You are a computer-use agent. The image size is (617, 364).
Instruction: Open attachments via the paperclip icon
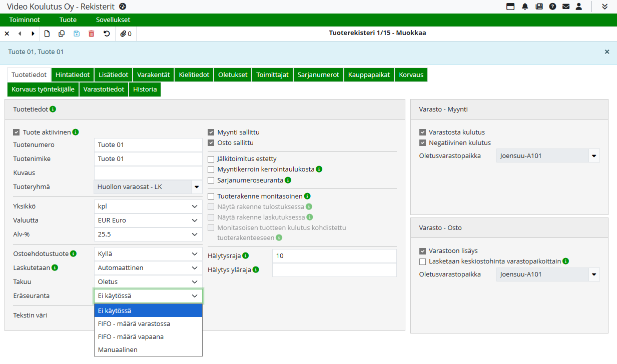pyautogui.click(x=126, y=33)
